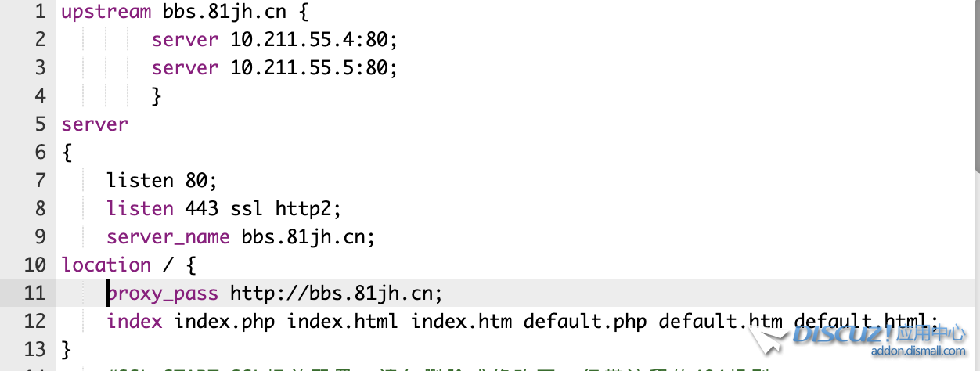This screenshot has height=371, width=980.
Task: Click line number 5 in the gutter
Action: (x=40, y=124)
